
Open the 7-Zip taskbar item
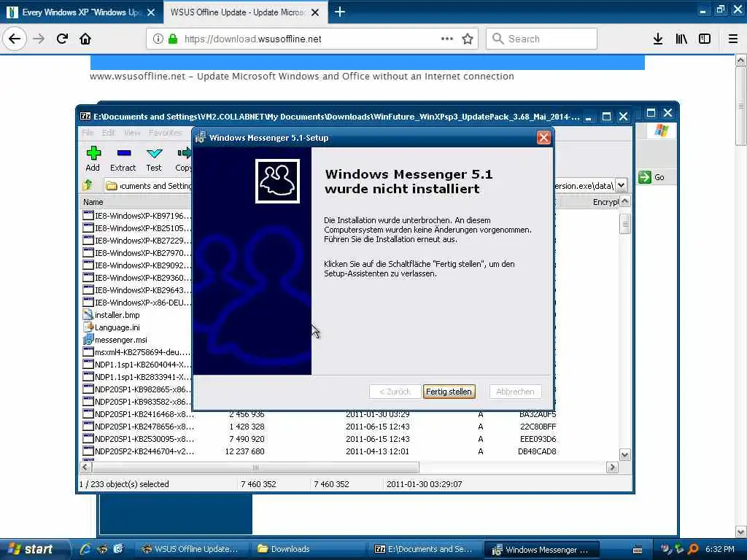[425, 549]
